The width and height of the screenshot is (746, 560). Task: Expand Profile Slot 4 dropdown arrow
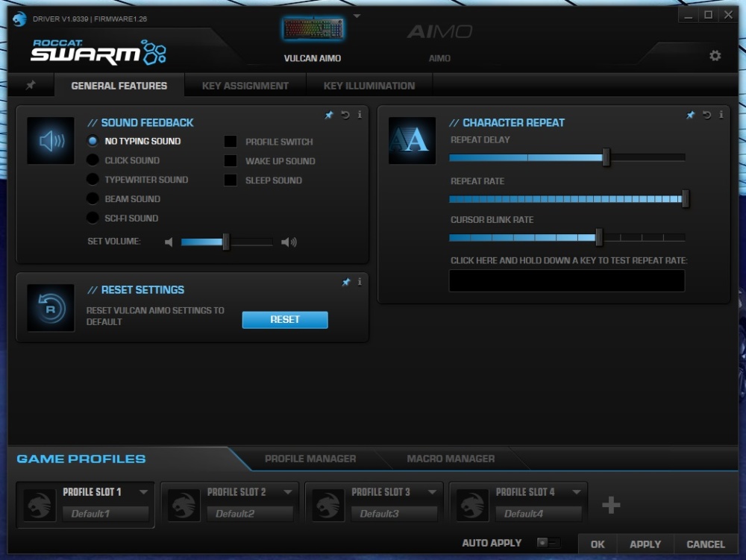coord(577,492)
